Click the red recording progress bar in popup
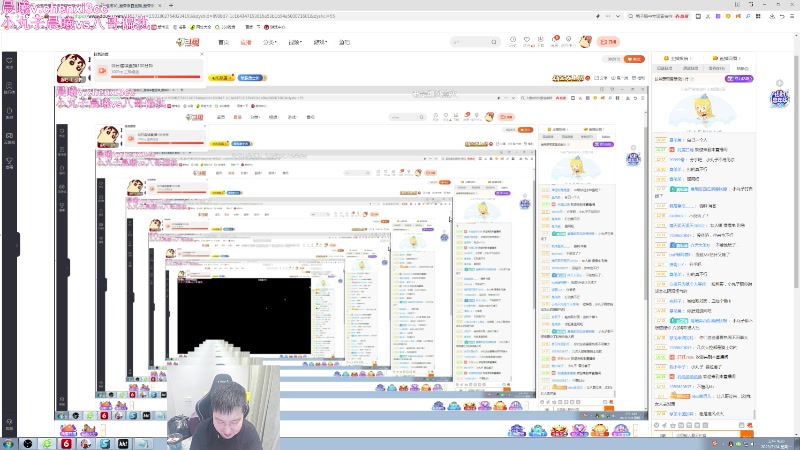Viewport: 800px width, 450px height. (x=156, y=77)
